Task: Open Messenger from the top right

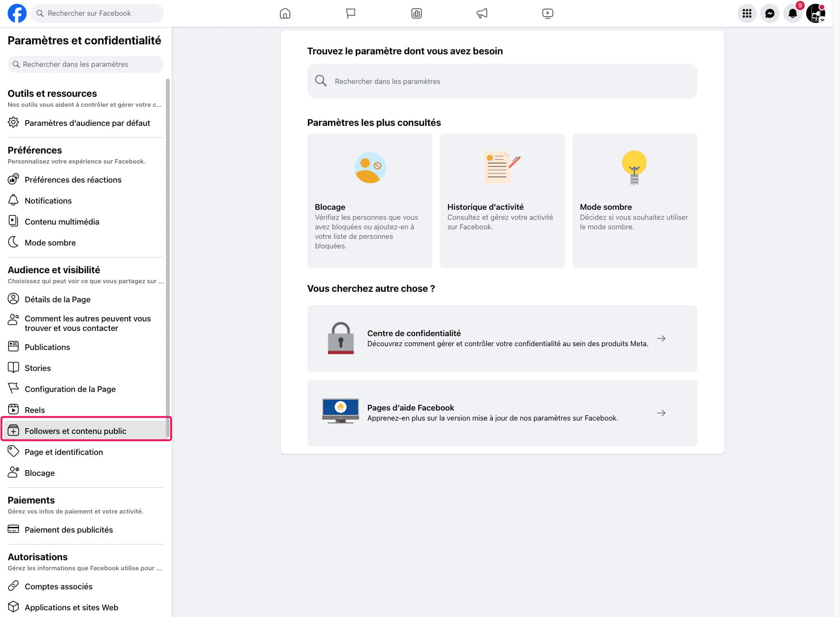Action: coord(770,13)
